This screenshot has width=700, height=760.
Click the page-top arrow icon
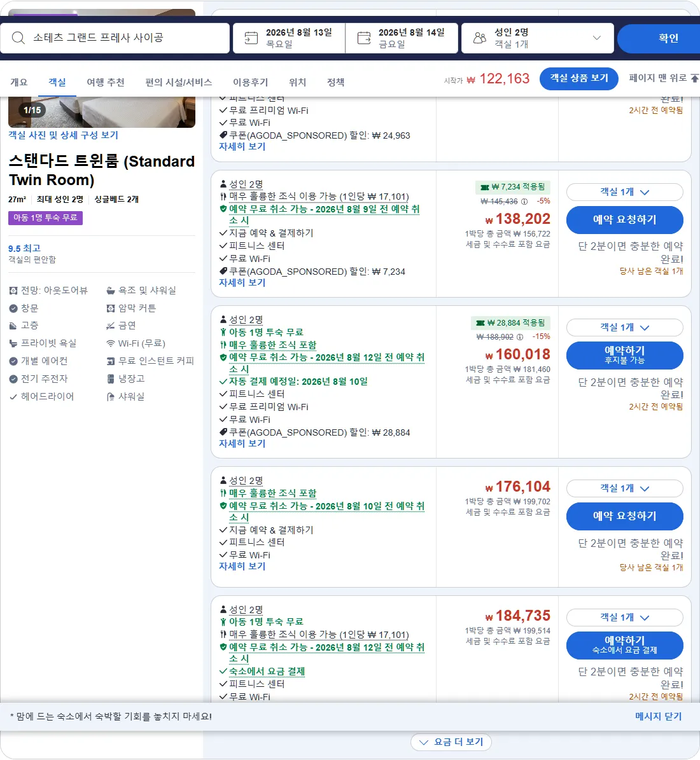point(695,78)
